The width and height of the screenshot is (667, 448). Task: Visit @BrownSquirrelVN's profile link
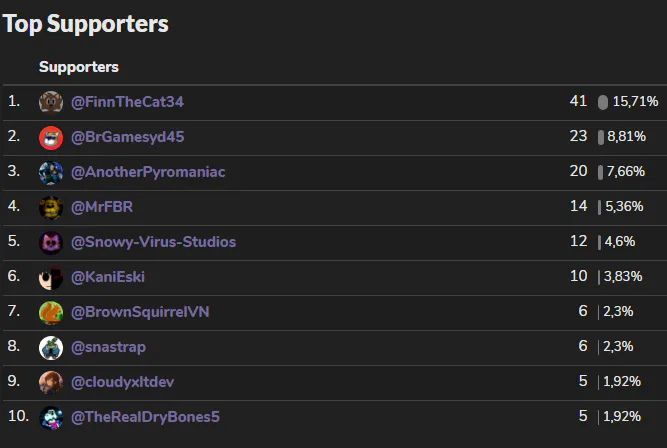[140, 312]
